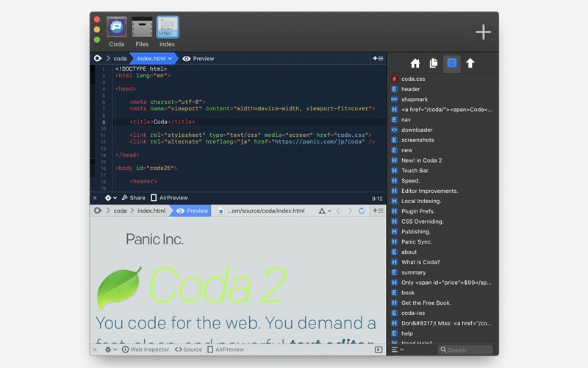Go forward in preview browser
Viewport: 588px width, 368px height.
[x=350, y=211]
